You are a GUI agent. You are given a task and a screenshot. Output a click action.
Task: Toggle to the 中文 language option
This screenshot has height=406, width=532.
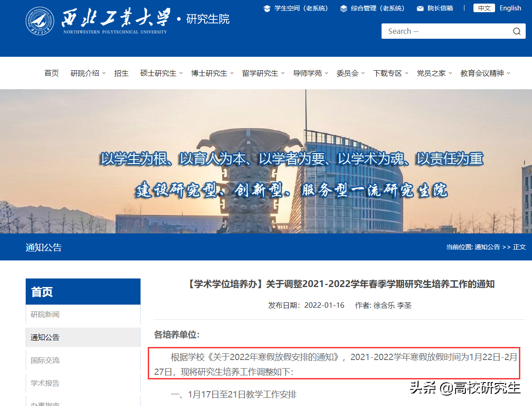pos(484,8)
